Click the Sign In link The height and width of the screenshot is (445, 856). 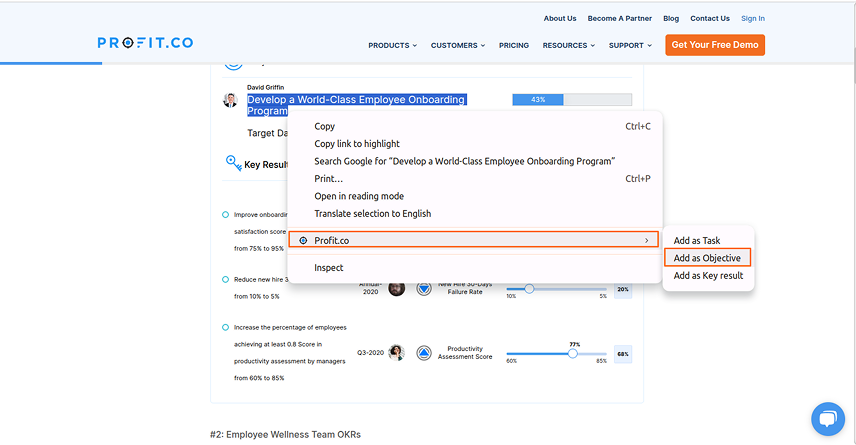[753, 18]
